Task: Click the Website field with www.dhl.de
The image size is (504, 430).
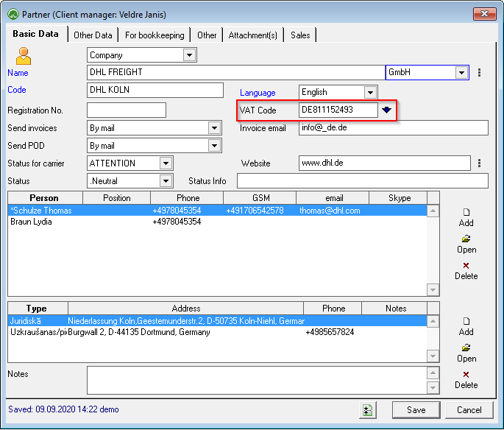Action: pos(385,163)
